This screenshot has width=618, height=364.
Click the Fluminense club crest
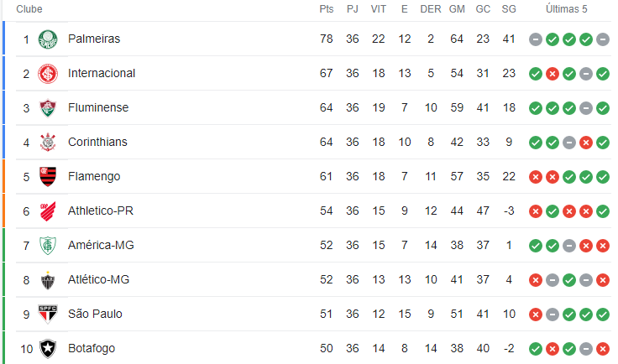coord(48,108)
